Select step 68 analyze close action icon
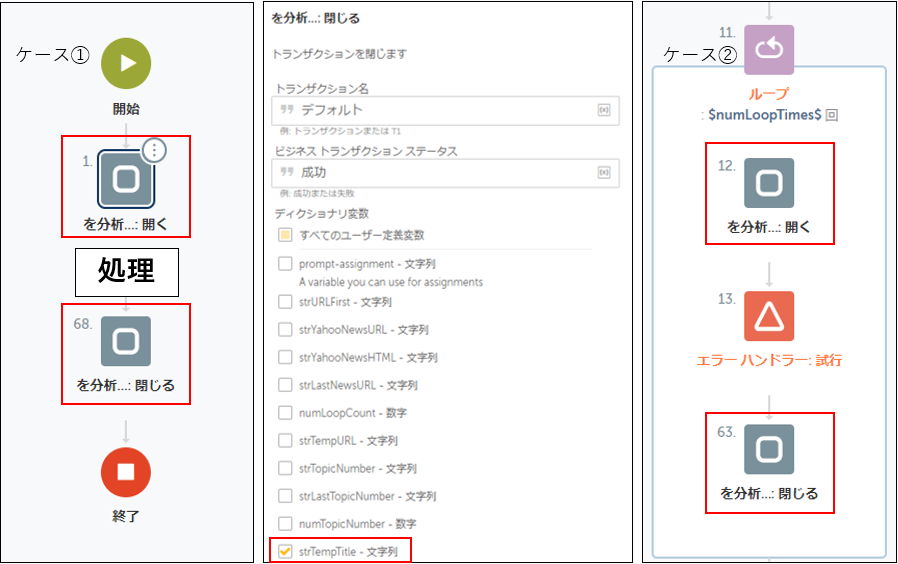 pos(126,341)
